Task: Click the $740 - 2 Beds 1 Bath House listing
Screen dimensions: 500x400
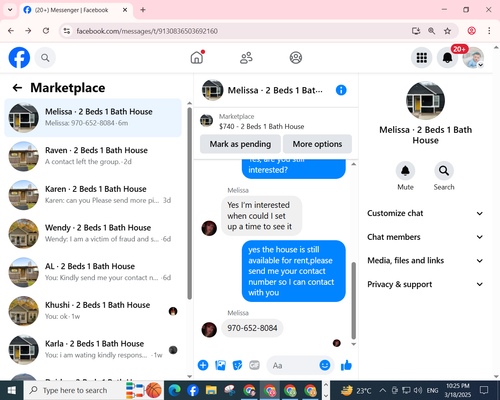Action: (262, 127)
